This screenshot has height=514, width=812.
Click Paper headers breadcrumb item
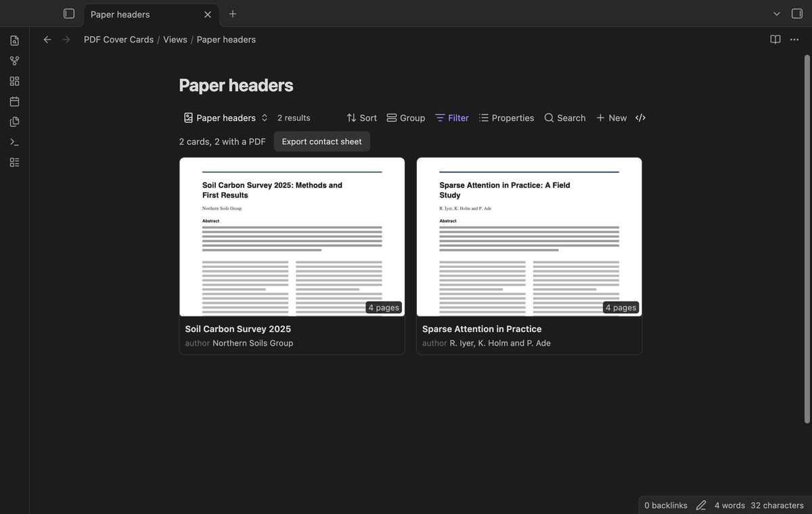point(226,39)
